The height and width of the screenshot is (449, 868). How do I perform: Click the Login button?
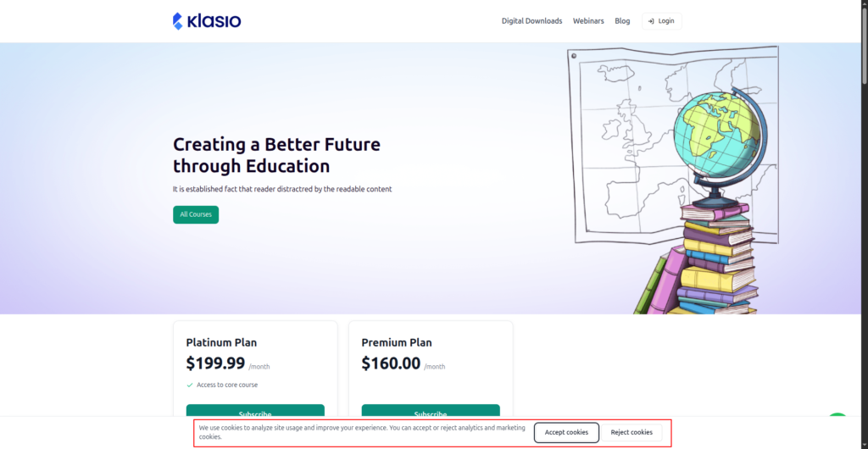point(661,21)
